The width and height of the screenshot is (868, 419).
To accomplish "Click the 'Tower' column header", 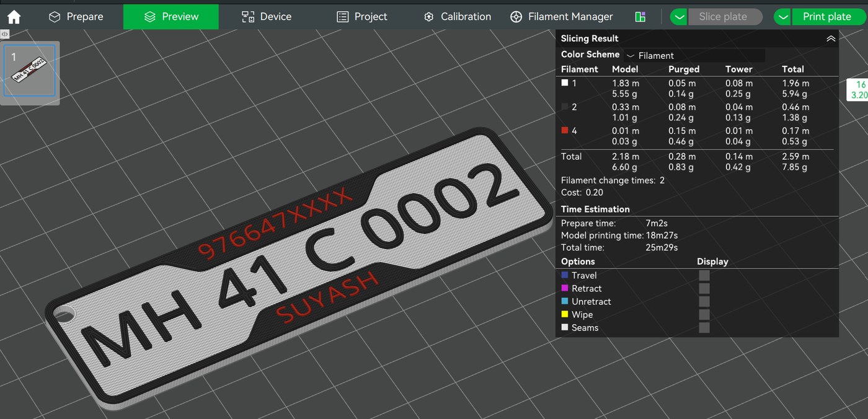I will (739, 69).
